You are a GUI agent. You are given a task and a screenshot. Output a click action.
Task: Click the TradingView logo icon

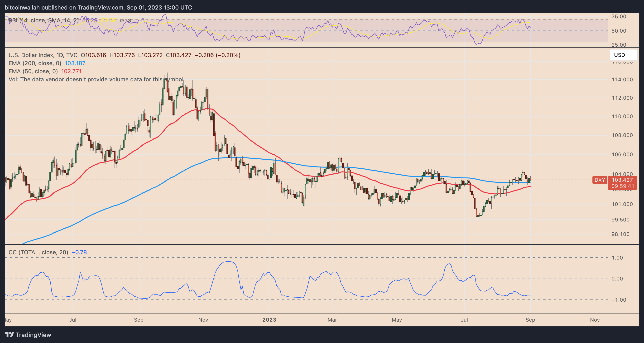[9, 334]
